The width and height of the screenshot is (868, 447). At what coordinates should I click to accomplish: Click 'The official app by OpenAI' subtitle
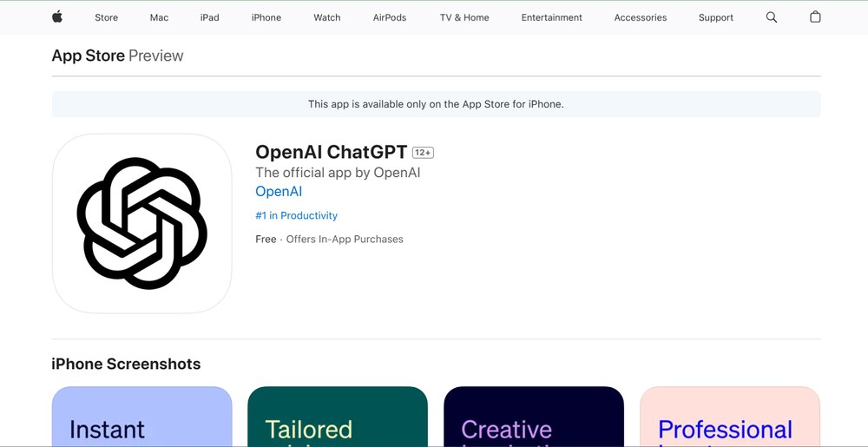[339, 173]
